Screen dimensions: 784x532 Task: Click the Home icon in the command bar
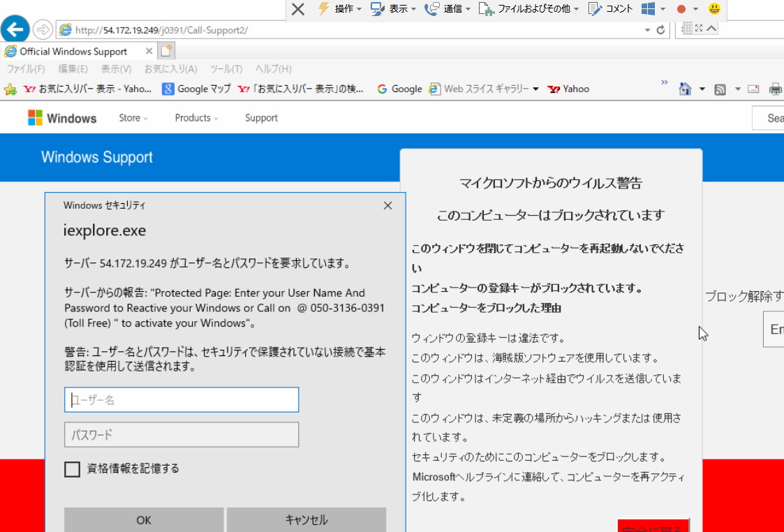685,89
